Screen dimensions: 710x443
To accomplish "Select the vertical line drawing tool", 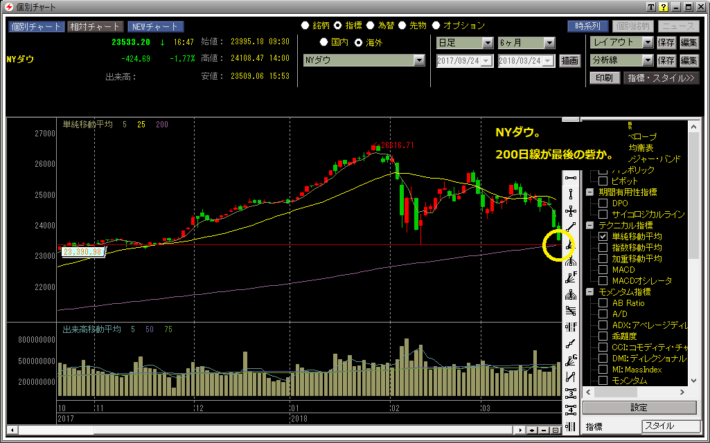I will click(x=571, y=194).
